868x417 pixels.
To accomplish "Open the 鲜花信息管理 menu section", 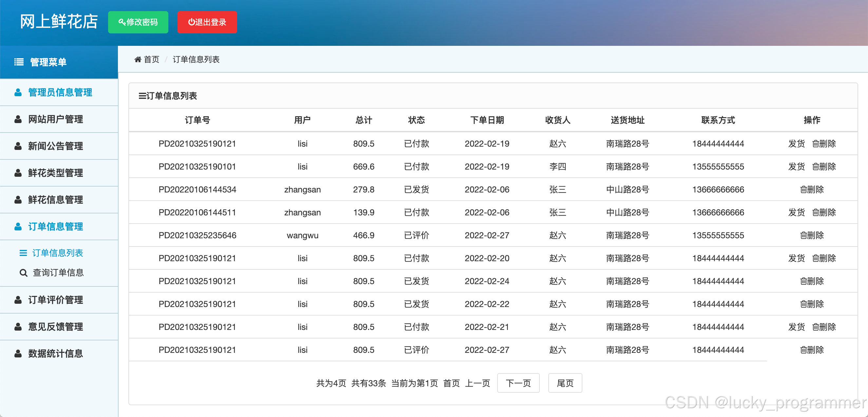I will pos(56,200).
